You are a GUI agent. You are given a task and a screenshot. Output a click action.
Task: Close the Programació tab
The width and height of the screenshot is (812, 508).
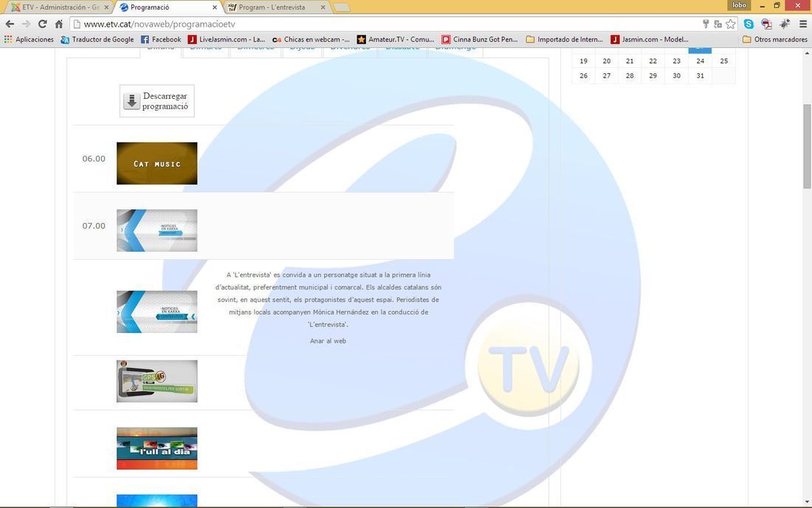pos(215,7)
